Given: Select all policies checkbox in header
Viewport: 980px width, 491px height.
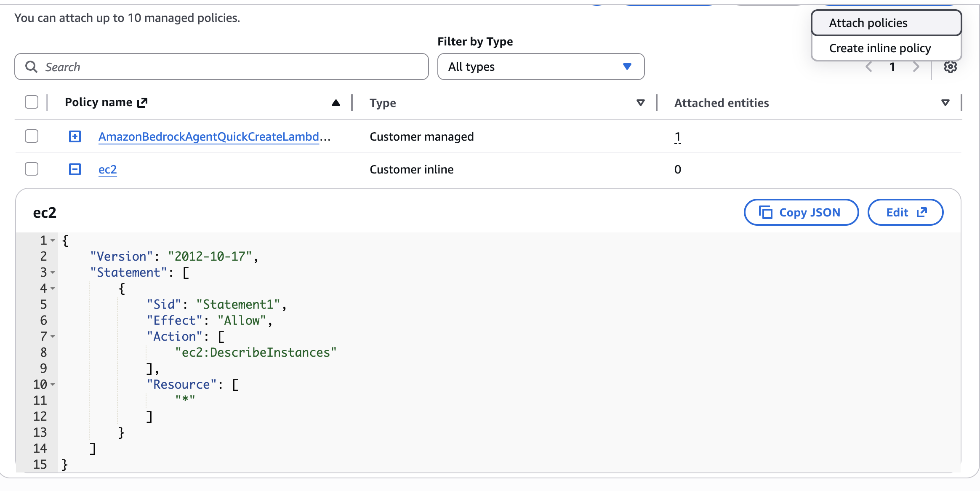Looking at the screenshot, I should (x=32, y=102).
